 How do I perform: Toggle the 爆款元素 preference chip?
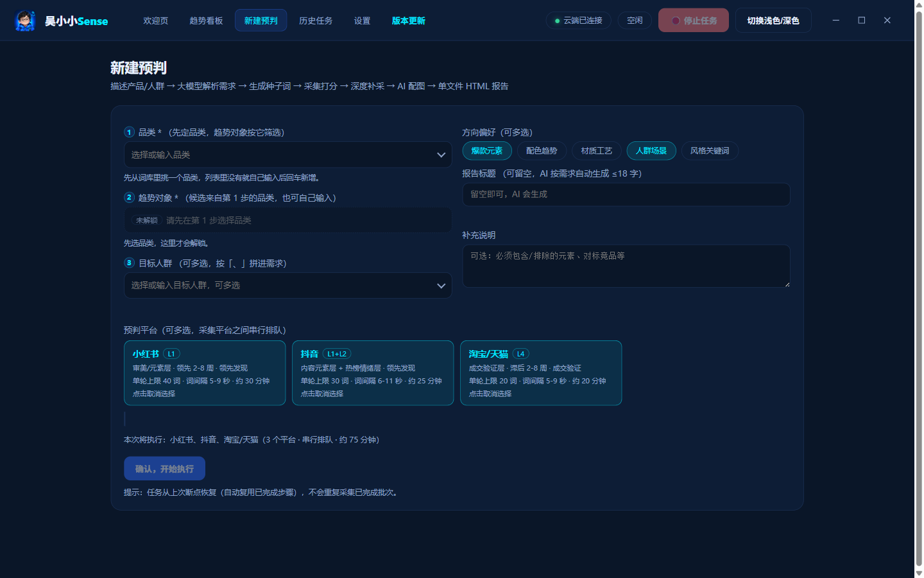[487, 151]
